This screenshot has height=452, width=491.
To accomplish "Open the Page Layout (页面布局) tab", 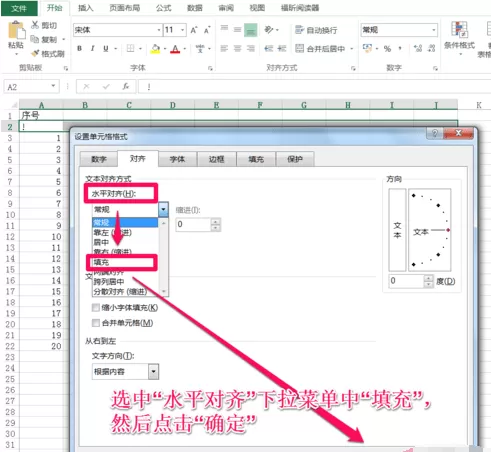I will 125,8.
